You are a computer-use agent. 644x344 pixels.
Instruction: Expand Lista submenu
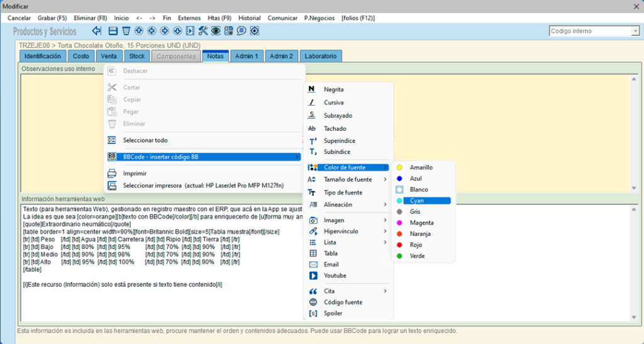pyautogui.click(x=348, y=243)
